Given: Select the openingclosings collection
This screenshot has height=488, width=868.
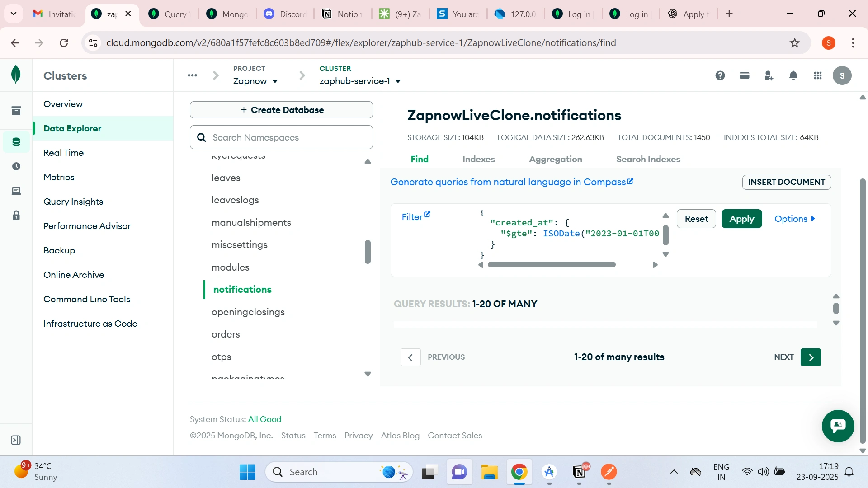Looking at the screenshot, I should coord(248,312).
